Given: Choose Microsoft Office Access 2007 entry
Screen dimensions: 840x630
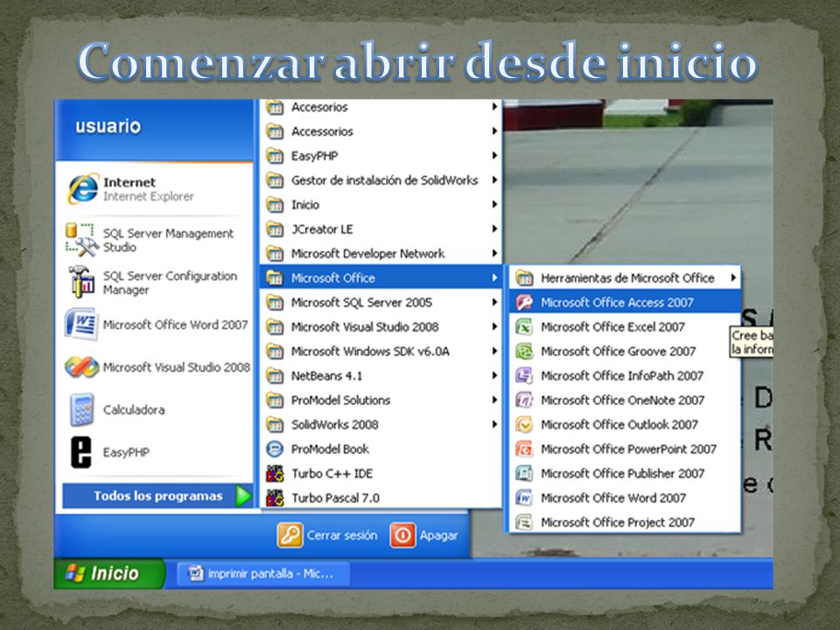Looking at the screenshot, I should click(x=625, y=303).
